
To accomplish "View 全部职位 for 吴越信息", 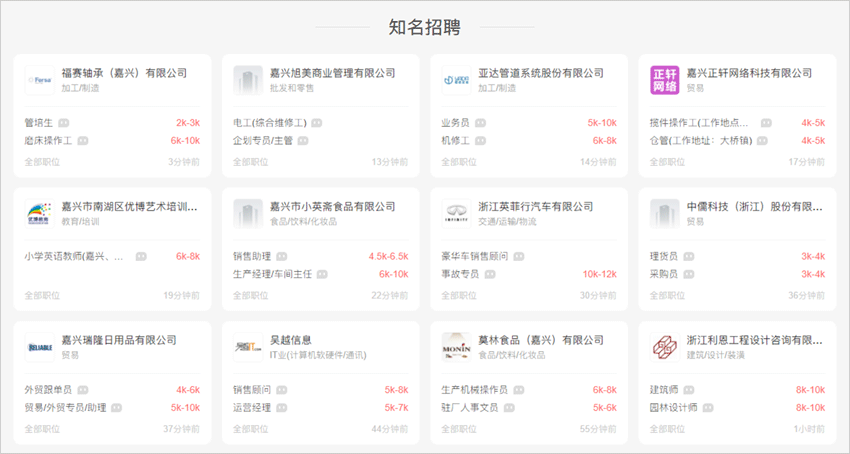I will [250, 429].
